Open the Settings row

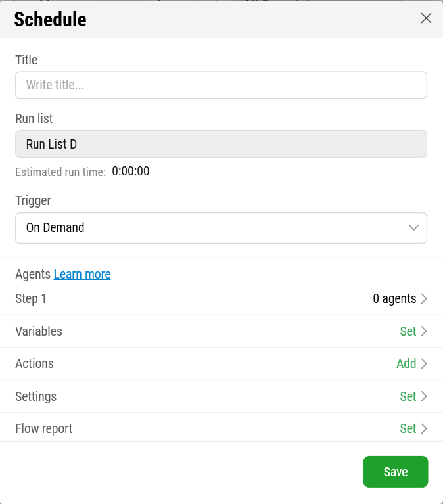pos(221,396)
